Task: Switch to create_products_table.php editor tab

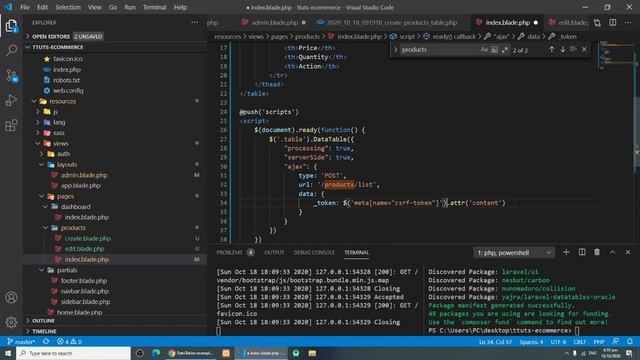Action: coord(391,22)
